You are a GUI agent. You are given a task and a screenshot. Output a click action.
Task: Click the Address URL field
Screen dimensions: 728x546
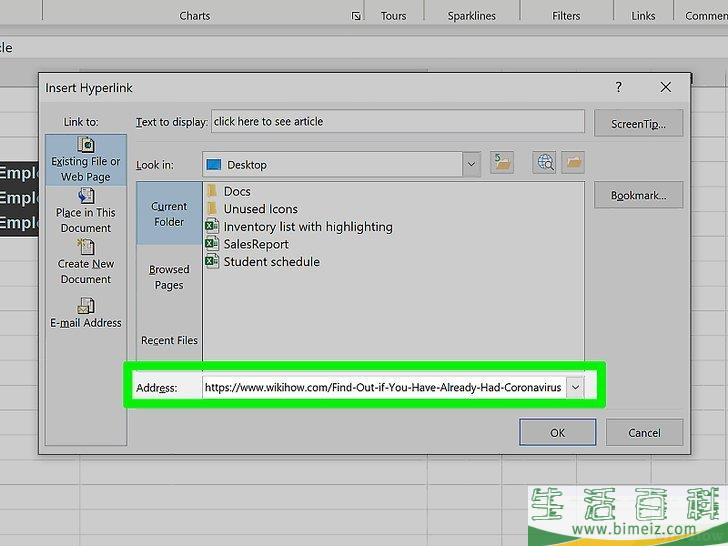point(384,387)
